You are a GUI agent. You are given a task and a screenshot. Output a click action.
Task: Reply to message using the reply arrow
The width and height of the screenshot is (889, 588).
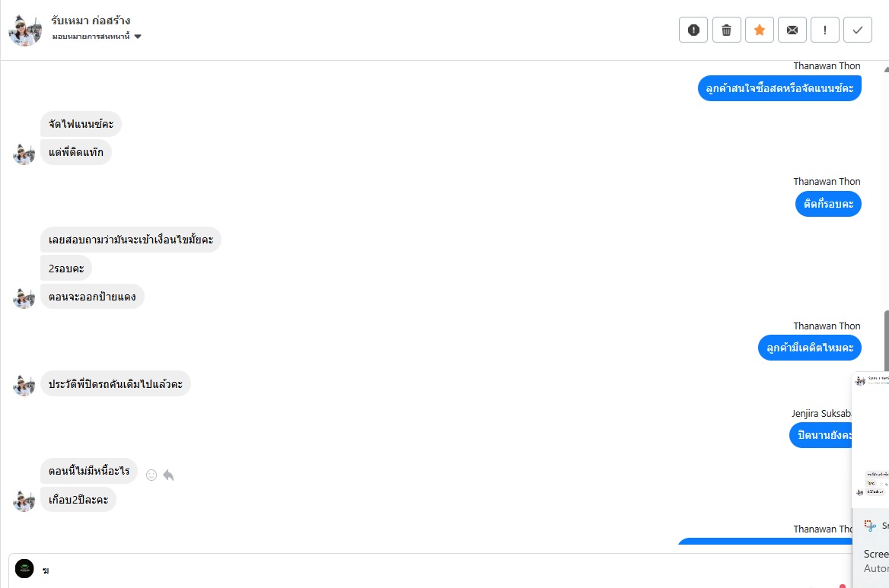click(168, 475)
